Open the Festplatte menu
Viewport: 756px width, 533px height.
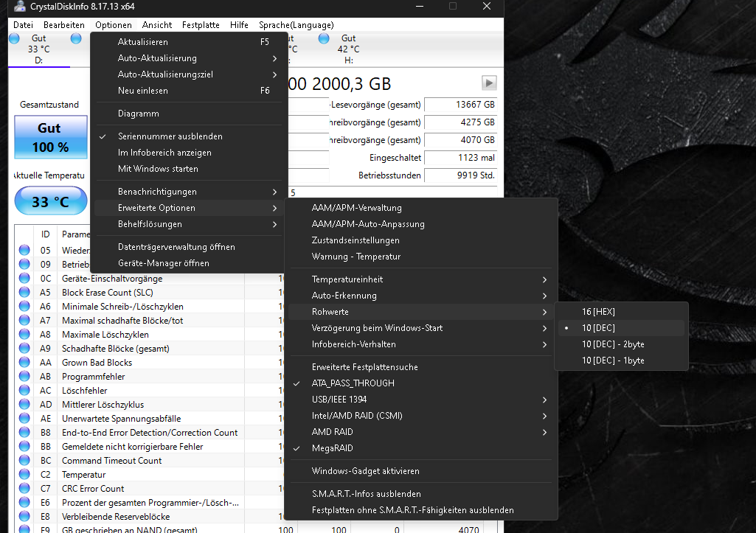click(x=201, y=25)
